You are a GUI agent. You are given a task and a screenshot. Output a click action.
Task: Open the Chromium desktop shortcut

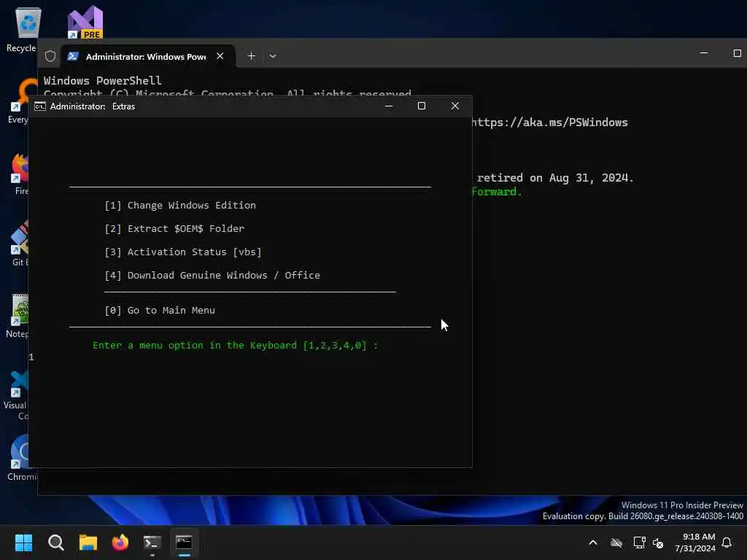click(21, 458)
